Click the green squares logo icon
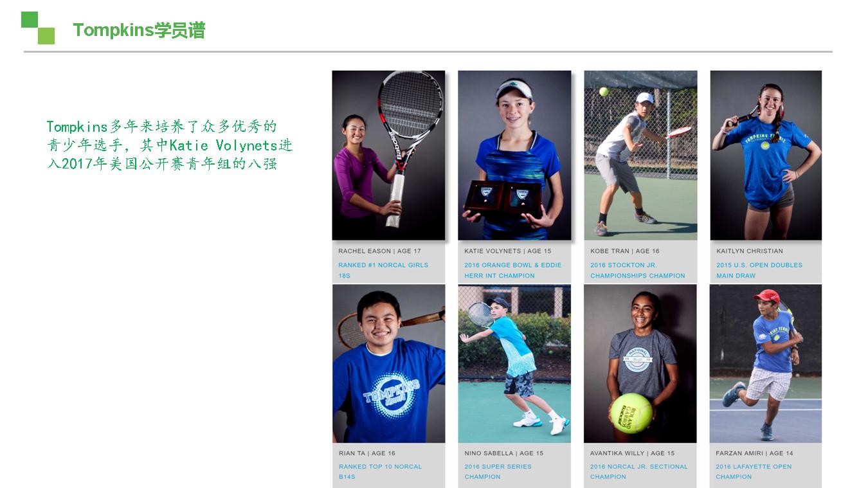 coord(38,28)
